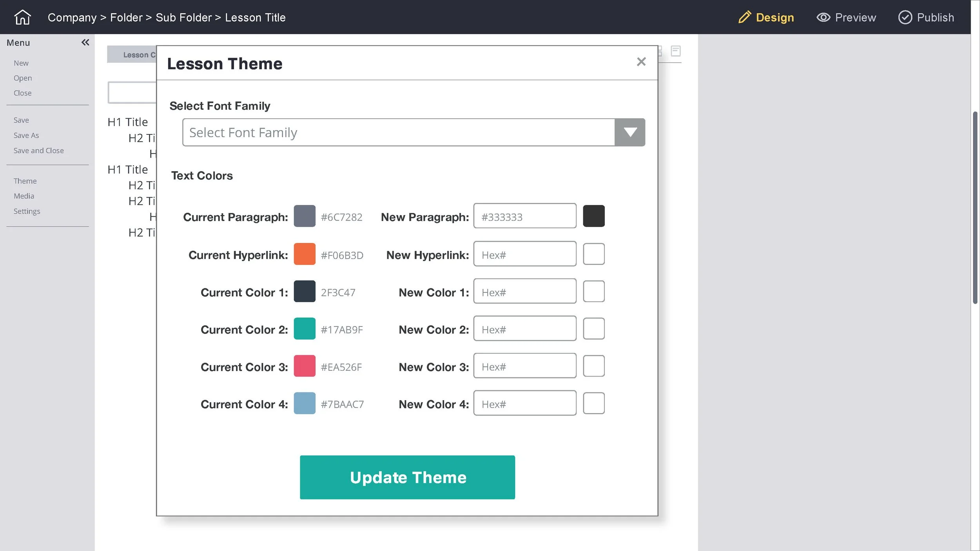Viewport: 980px width, 551px height.
Task: Collapse the Menu sidebar with the double chevron
Action: pyautogui.click(x=85, y=42)
